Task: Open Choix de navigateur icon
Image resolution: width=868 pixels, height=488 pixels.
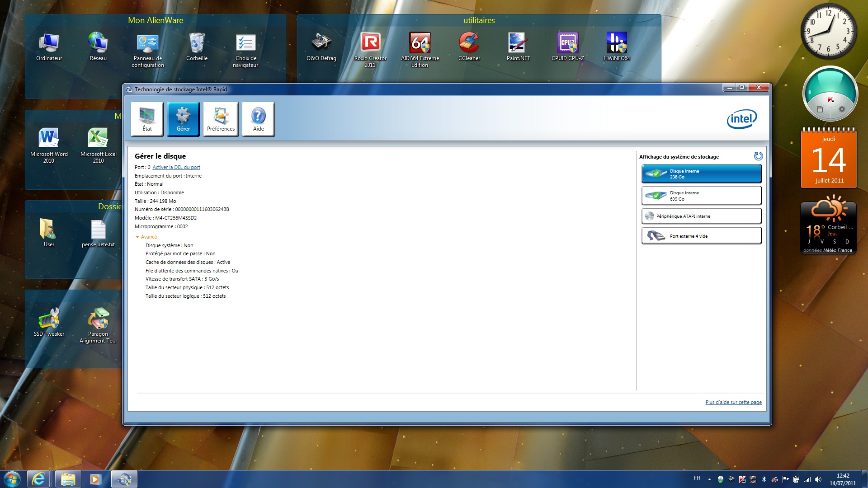Action: click(245, 50)
